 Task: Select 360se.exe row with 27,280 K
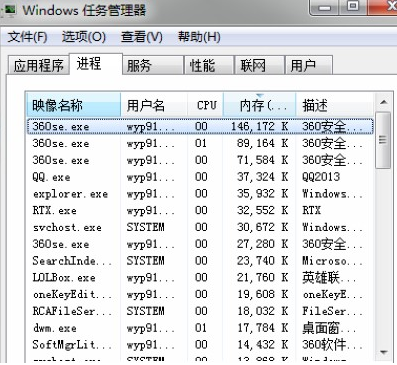coord(200,244)
